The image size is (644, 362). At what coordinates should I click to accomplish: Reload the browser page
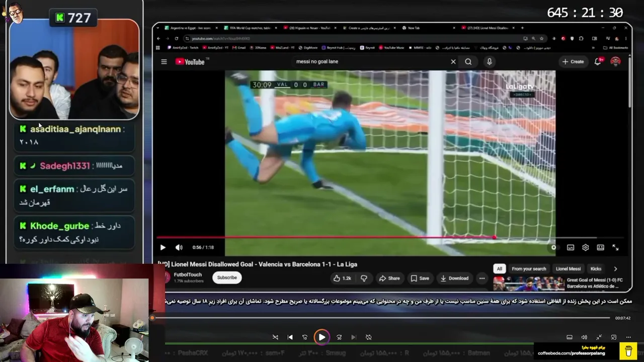[176, 38]
